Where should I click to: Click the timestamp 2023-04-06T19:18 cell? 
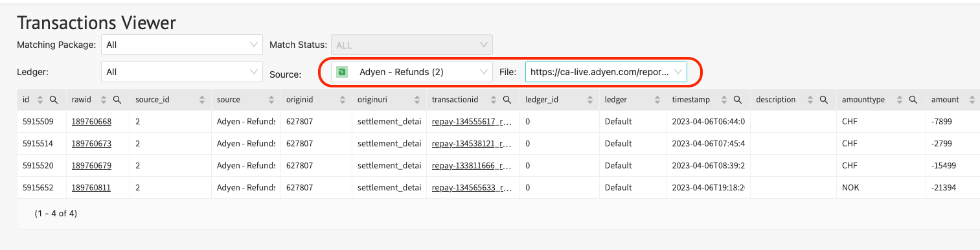pyautogui.click(x=708, y=187)
